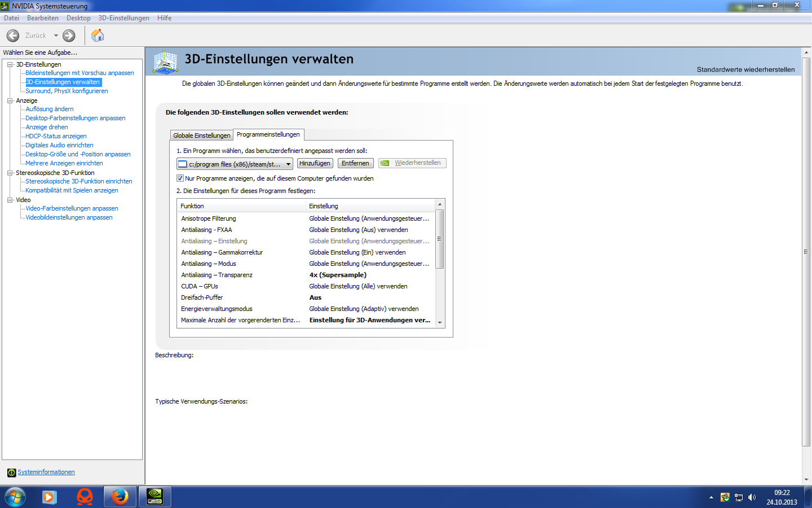
Task: Click the 'Aus' value for Dreifach-Puffer
Action: click(x=315, y=297)
